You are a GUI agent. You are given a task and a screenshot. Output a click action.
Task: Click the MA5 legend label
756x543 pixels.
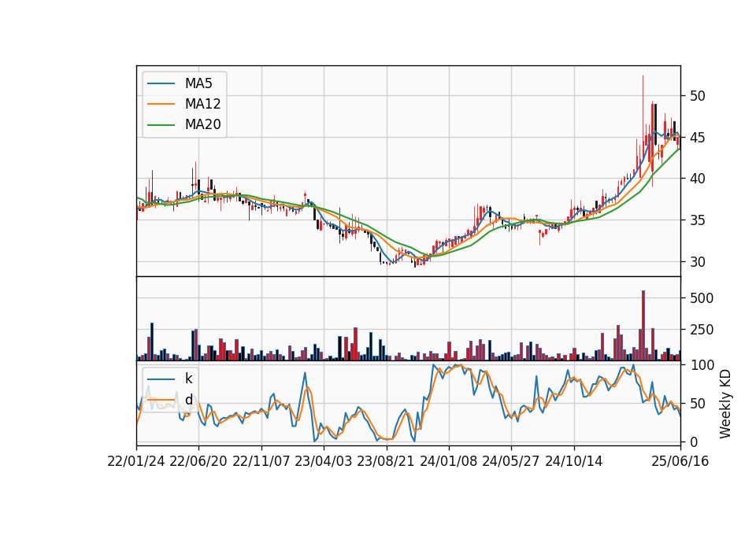198,83
